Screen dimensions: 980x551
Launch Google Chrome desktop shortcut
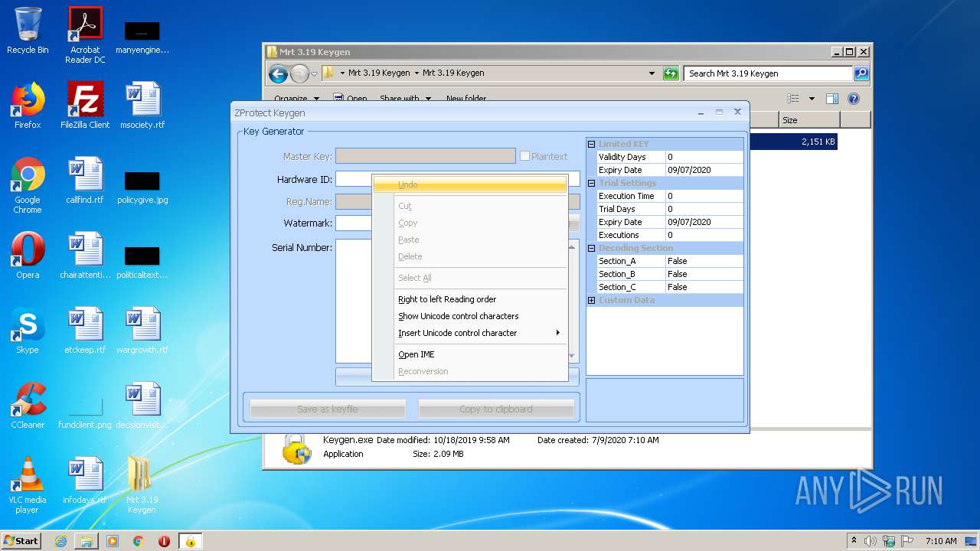tap(28, 185)
